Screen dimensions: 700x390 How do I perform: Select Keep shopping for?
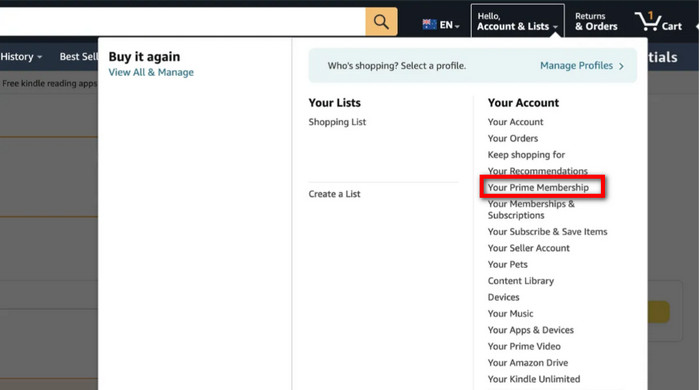(526, 155)
